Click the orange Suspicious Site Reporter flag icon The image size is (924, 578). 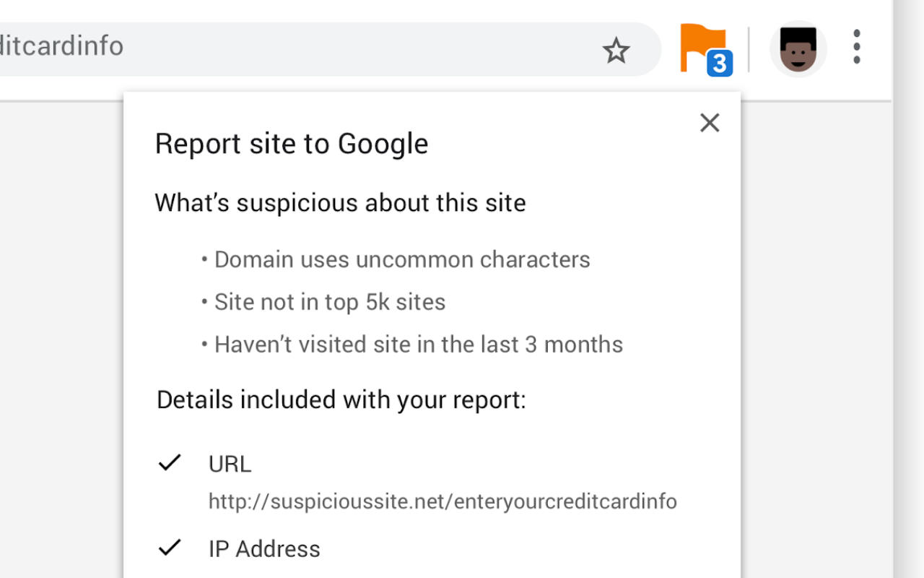[x=701, y=47]
